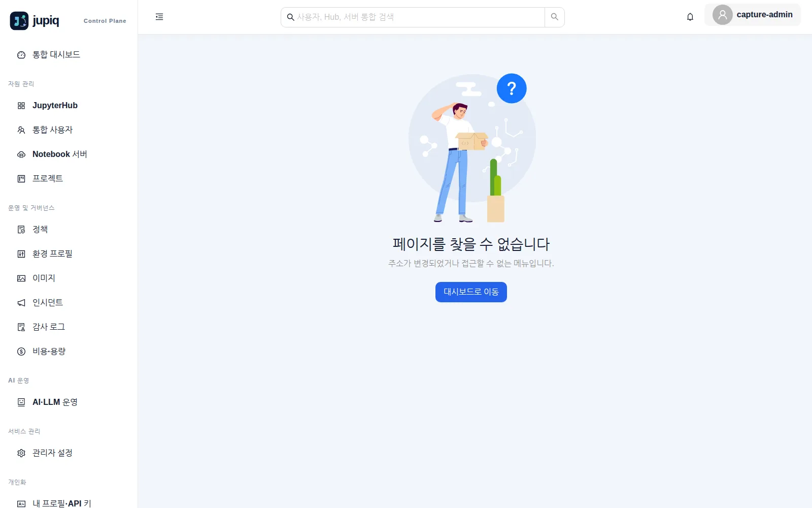Open Notebook 서버 menu

[x=69, y=154]
